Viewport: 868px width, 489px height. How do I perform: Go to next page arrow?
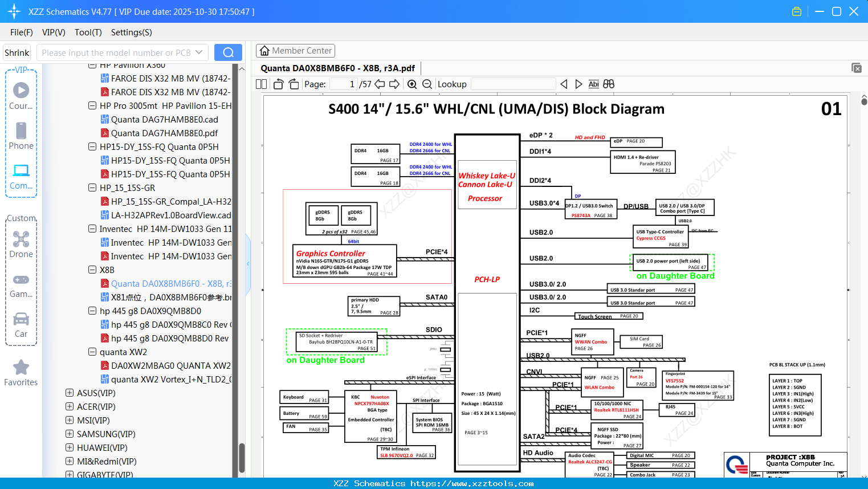pyautogui.click(x=394, y=84)
